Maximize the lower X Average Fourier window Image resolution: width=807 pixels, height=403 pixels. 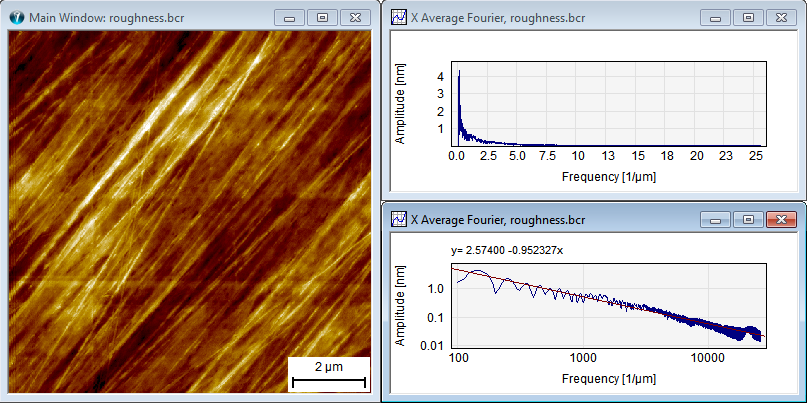(x=748, y=220)
